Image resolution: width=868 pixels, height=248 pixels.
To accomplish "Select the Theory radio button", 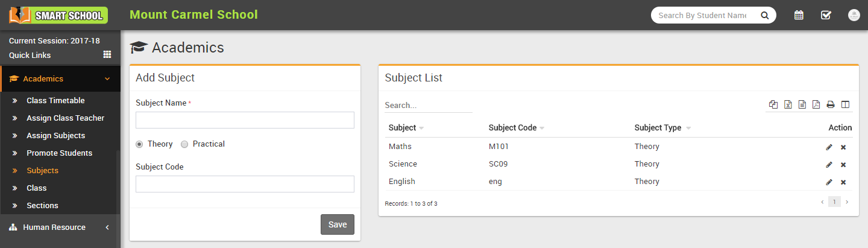I will [140, 144].
